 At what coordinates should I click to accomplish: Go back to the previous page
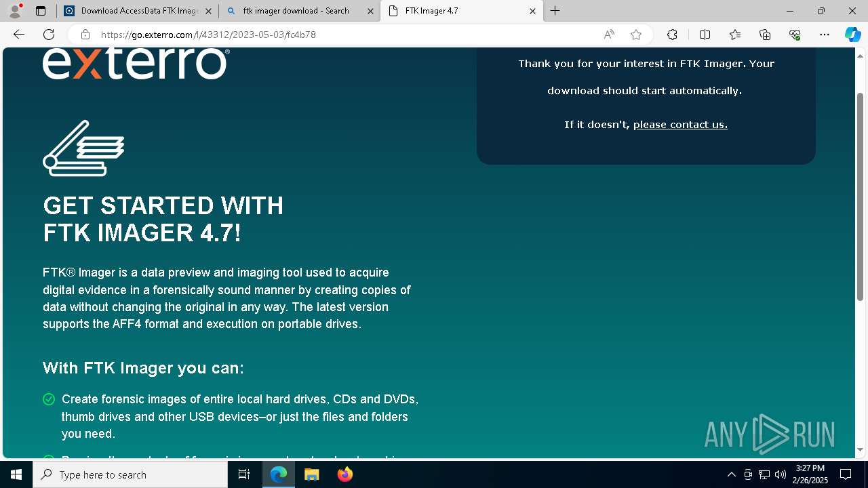pyautogui.click(x=19, y=35)
